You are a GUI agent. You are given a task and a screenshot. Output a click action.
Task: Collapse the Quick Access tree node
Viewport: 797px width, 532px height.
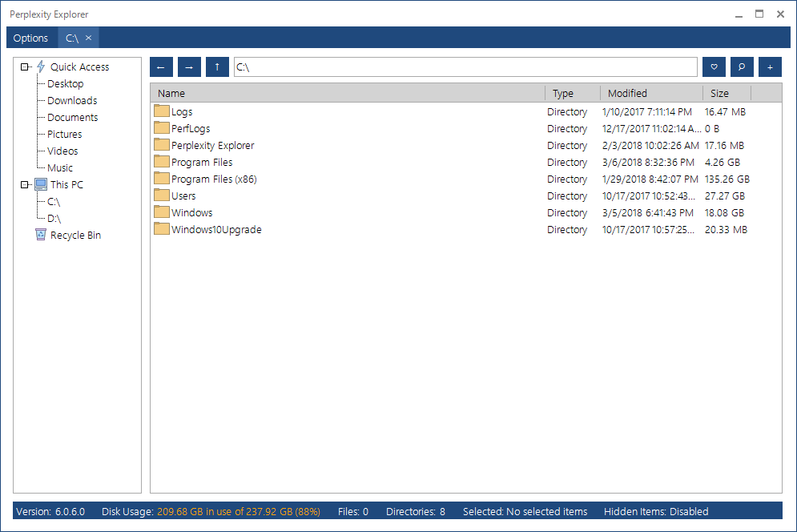24,66
